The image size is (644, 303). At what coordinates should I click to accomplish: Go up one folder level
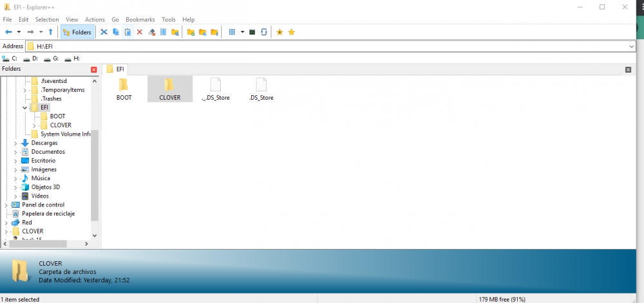(x=51, y=32)
